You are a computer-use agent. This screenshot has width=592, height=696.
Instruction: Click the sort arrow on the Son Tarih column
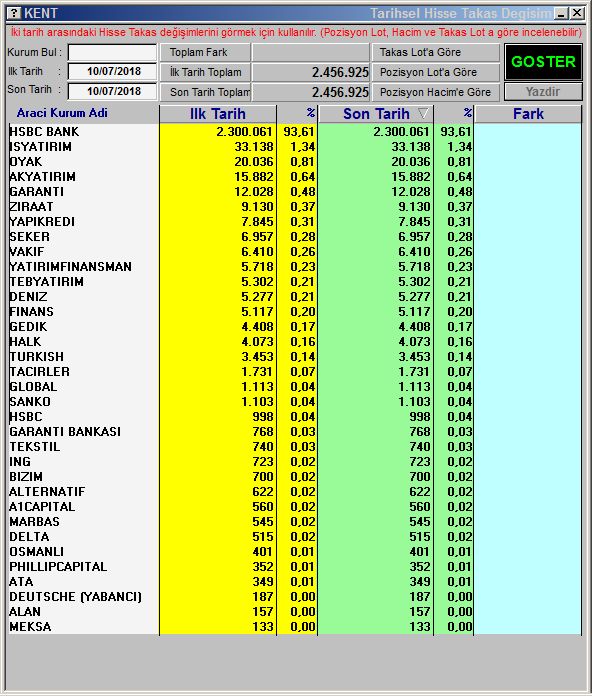click(x=423, y=114)
